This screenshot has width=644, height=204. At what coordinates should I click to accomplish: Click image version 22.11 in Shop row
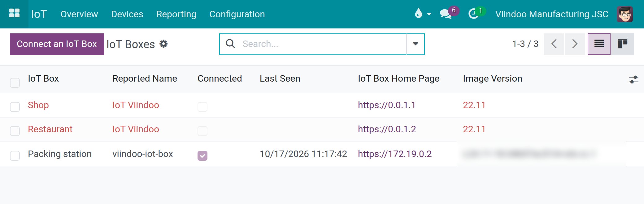[474, 105]
